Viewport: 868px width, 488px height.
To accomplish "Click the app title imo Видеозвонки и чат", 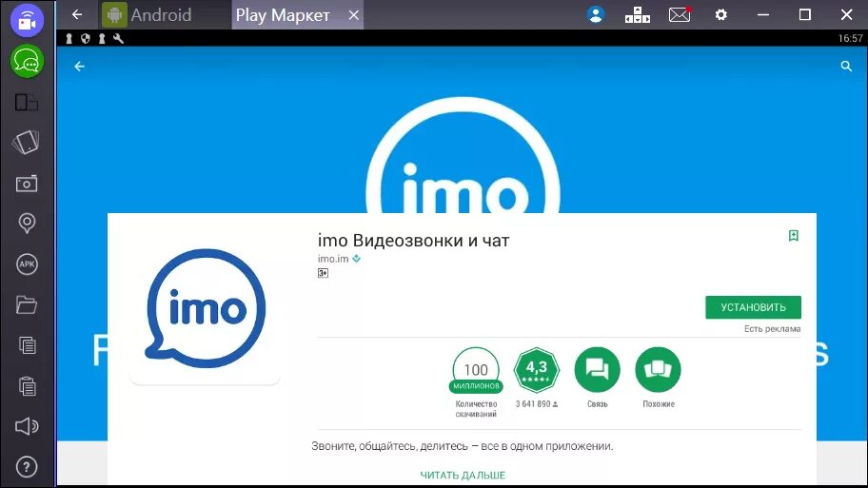I will point(413,241).
